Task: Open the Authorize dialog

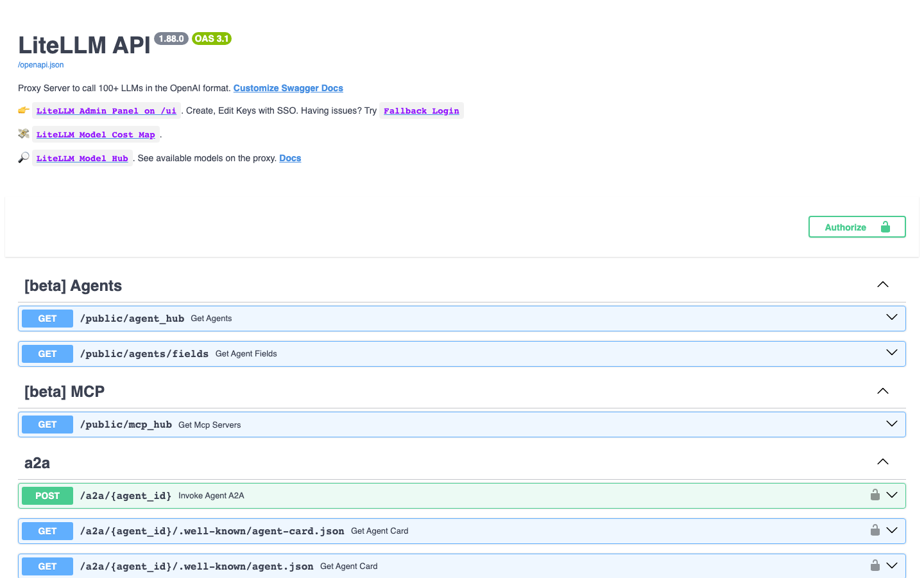Action: pyautogui.click(x=857, y=227)
